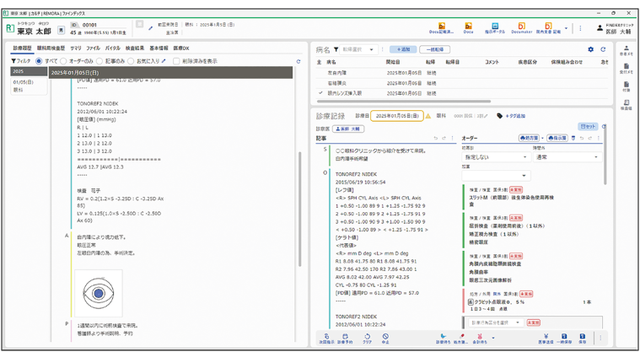Click the セット button
This screenshot has width=640, height=360.
[588, 127]
